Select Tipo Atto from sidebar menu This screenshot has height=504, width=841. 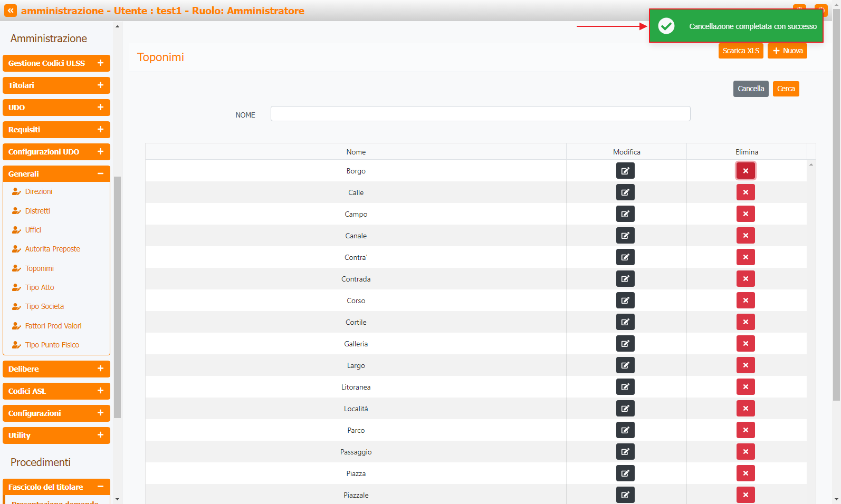40,287
